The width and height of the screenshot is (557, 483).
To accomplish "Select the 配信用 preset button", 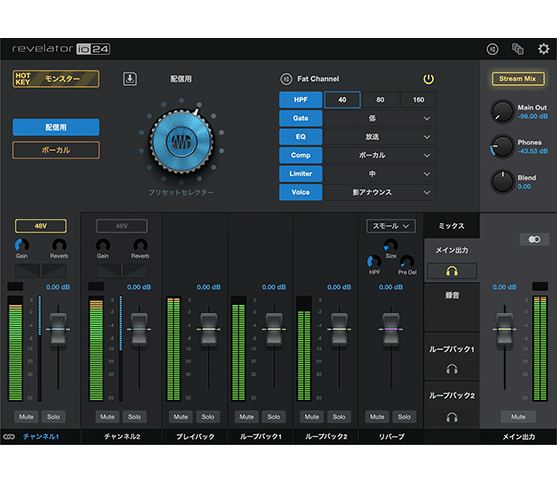I will pyautogui.click(x=56, y=127).
